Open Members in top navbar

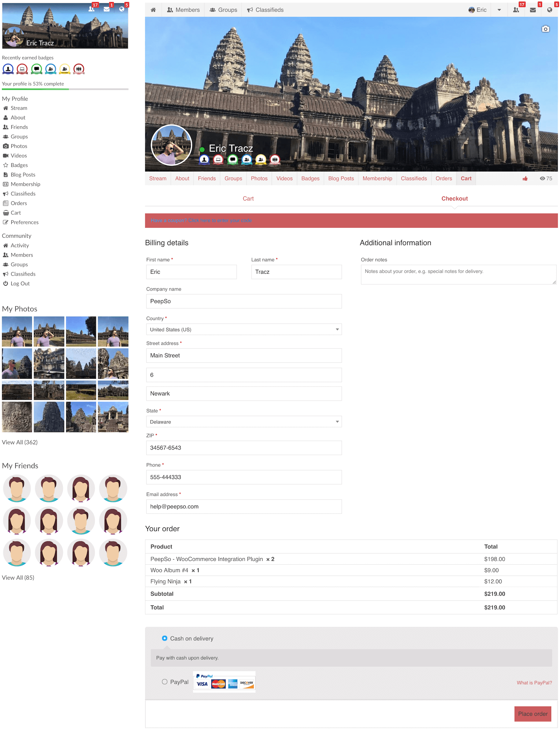click(x=183, y=10)
